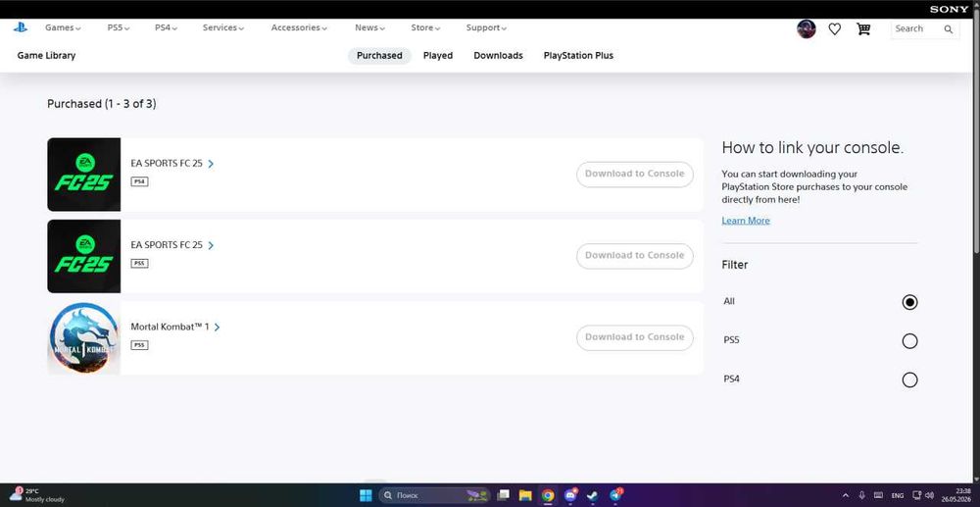This screenshot has width=980, height=507.
Task: Open EA SPORTS FC 25 PS4 title link
Action: pos(171,164)
